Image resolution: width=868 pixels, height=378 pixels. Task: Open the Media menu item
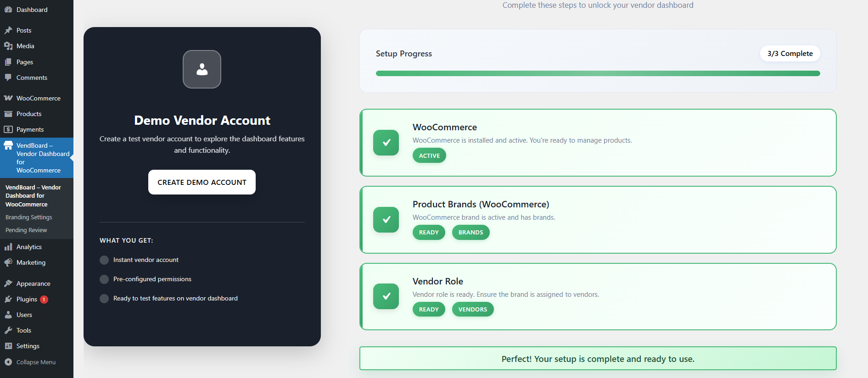[37, 46]
